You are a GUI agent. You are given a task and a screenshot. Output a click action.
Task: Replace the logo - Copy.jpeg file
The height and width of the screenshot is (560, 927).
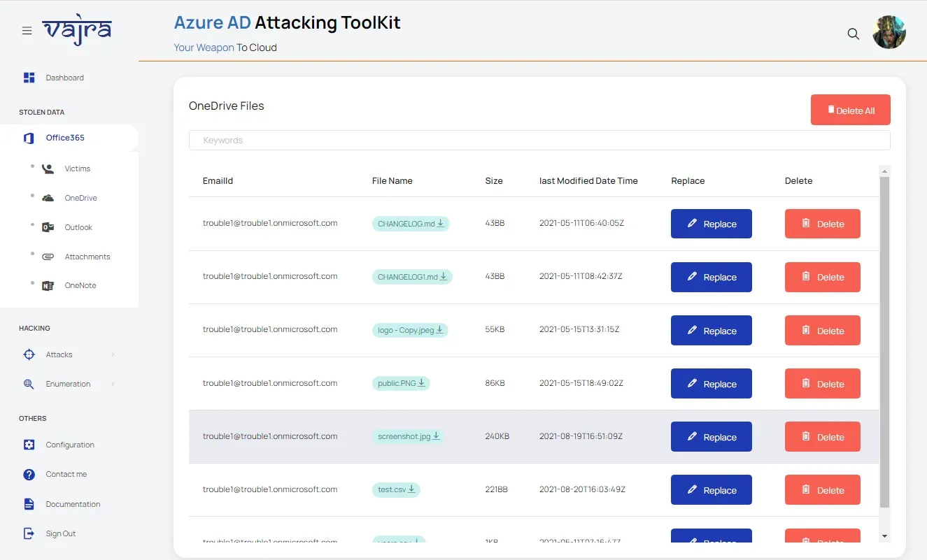[712, 331]
